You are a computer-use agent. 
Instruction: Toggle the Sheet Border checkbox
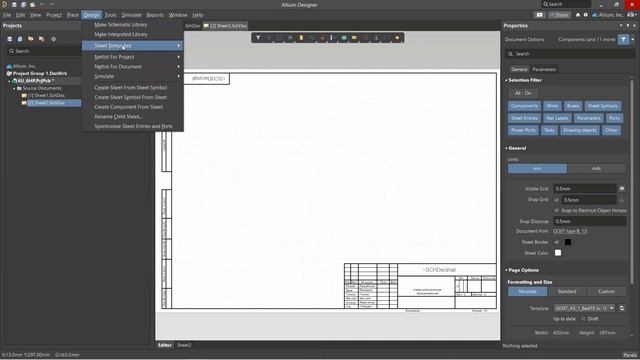pos(557,242)
